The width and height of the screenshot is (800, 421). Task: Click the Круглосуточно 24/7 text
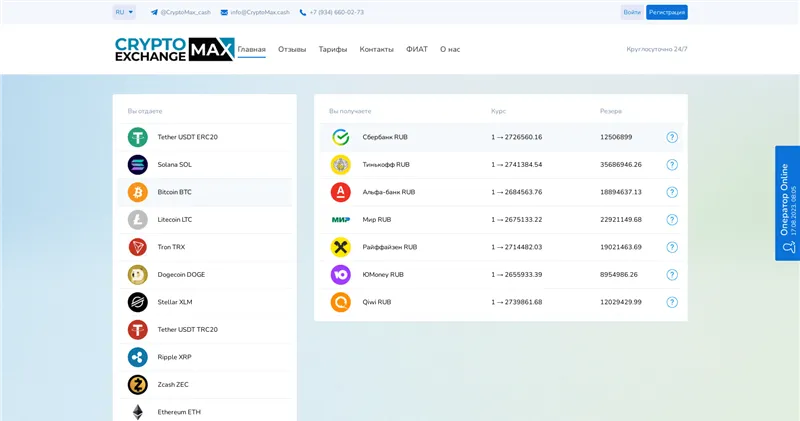(x=657, y=49)
